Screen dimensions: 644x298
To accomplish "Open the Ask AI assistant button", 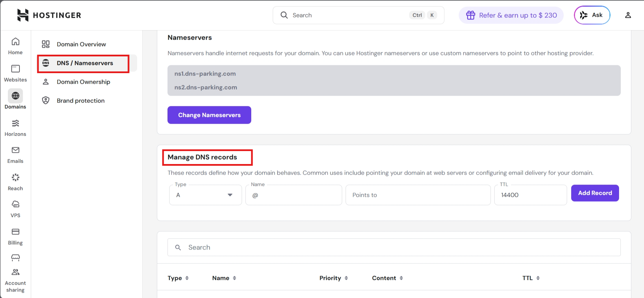I will [592, 15].
